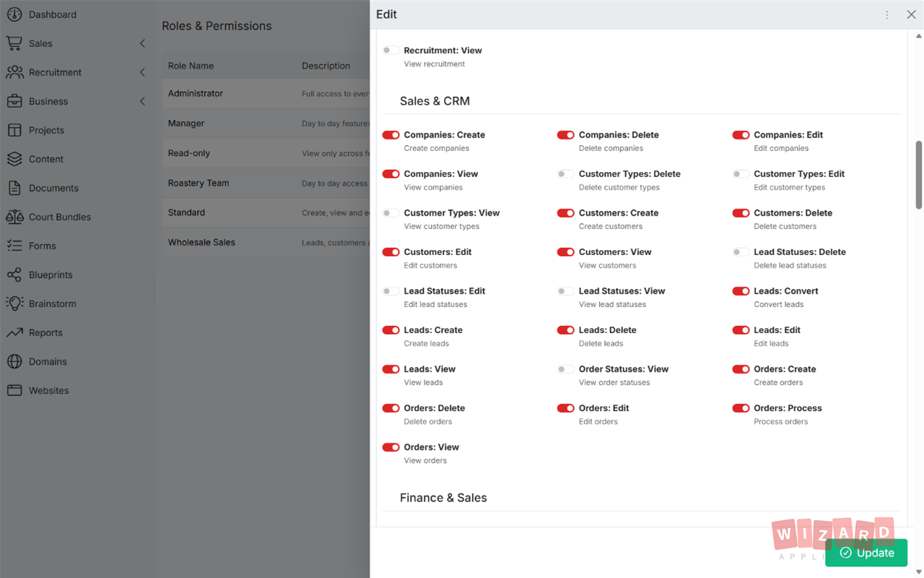Screen dimensions: 924x578
Task: Click the Sales shopping cart icon
Action: 14,43
